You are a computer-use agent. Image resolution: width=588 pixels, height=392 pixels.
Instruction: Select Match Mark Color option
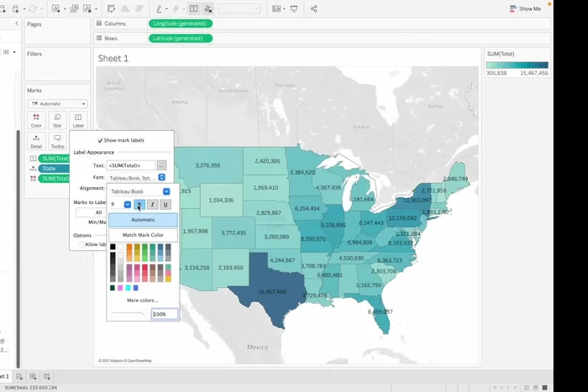[143, 235]
